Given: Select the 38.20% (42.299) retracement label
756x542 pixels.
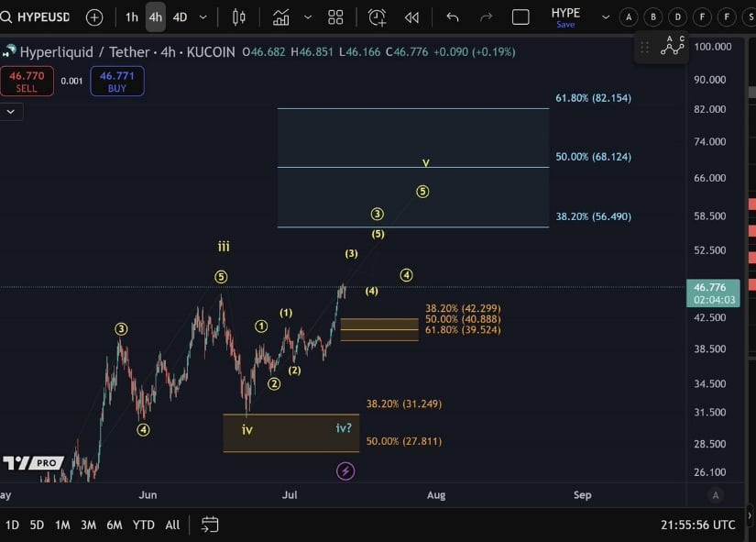Looking at the screenshot, I should (463, 308).
